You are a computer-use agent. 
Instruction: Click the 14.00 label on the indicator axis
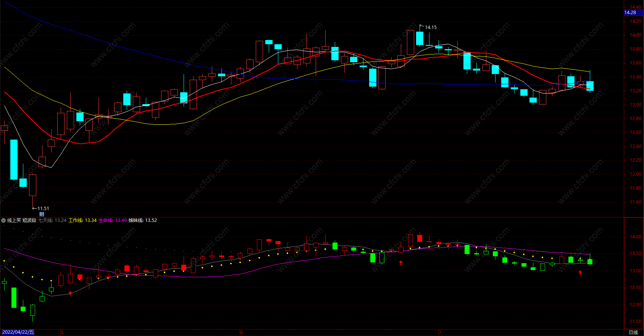point(635,237)
